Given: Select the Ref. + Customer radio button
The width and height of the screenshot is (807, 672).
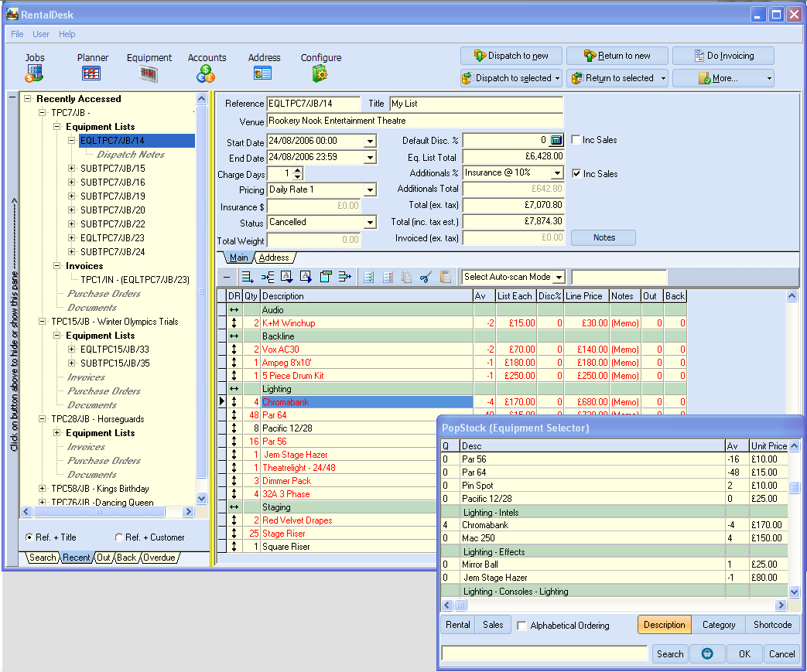Looking at the screenshot, I should (119, 537).
